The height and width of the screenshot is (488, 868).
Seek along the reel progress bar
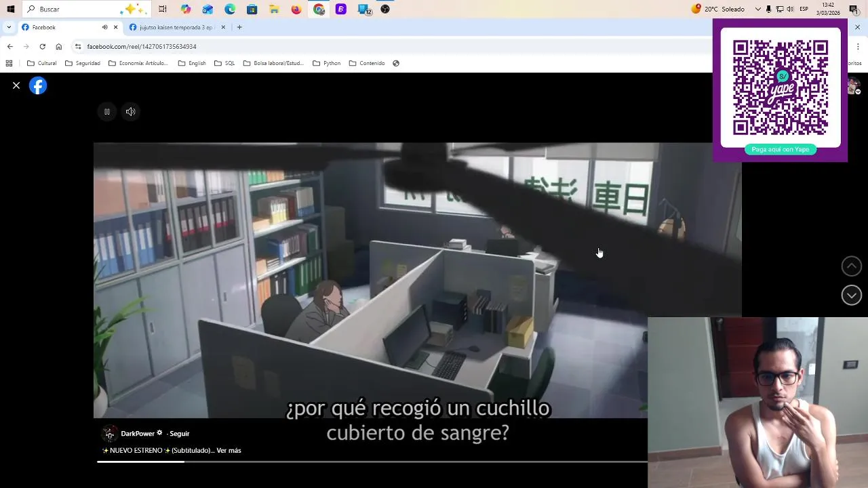point(372,462)
